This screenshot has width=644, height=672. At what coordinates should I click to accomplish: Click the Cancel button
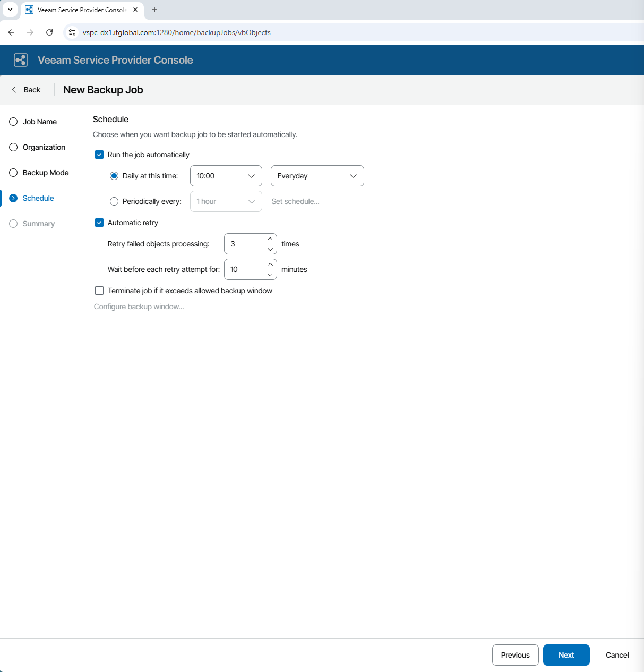[617, 655]
